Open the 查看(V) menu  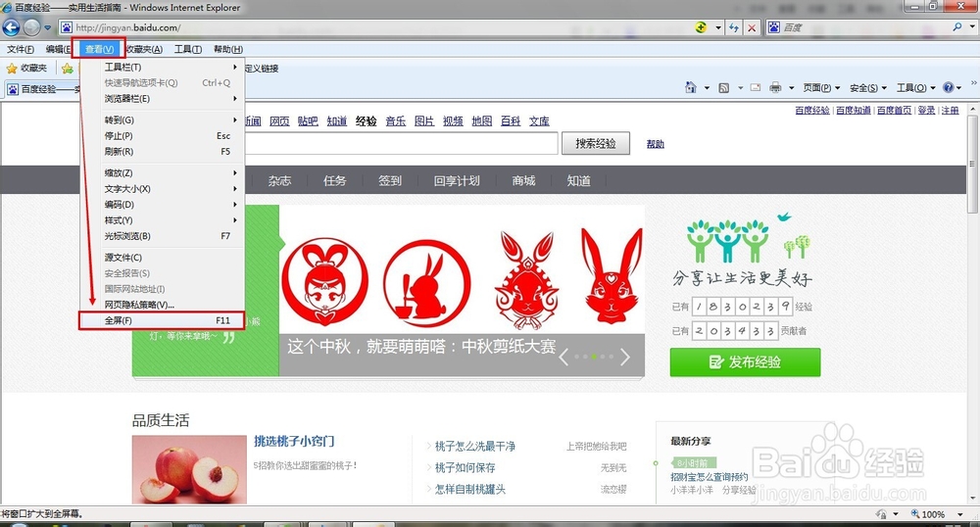(x=99, y=49)
